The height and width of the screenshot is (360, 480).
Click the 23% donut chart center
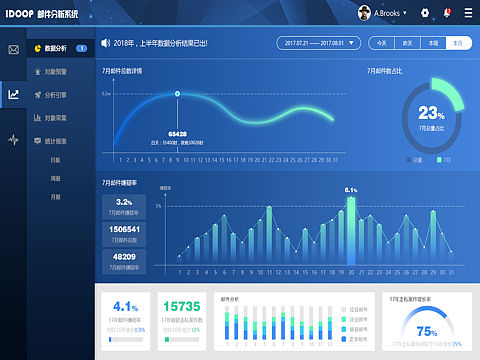(x=431, y=116)
